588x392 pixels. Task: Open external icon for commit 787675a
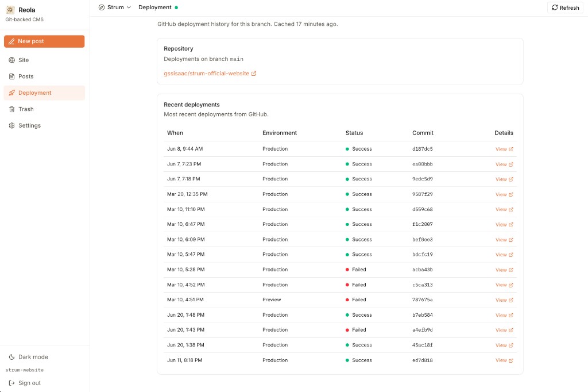click(510, 300)
